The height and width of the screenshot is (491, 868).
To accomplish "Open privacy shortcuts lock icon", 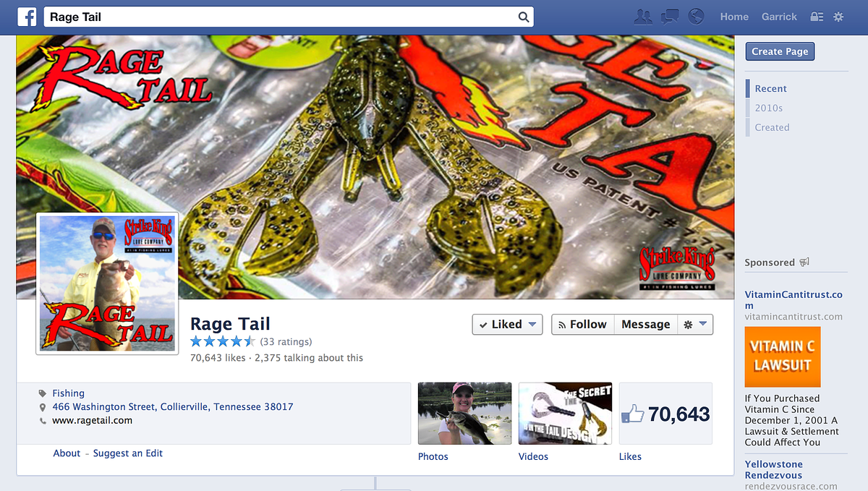I will tap(817, 17).
